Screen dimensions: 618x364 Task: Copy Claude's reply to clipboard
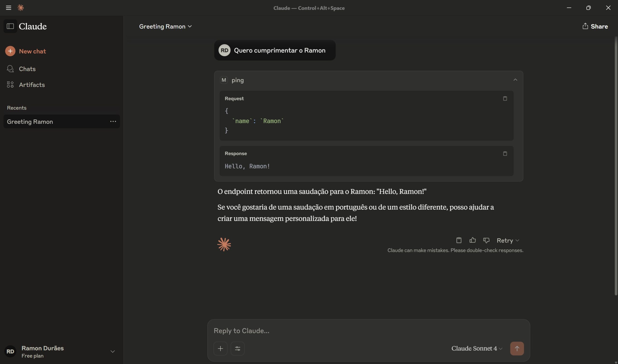click(x=459, y=240)
